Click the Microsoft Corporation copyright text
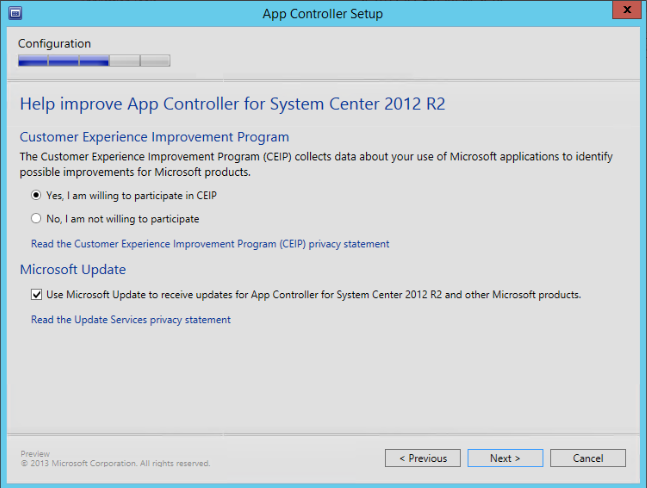The height and width of the screenshot is (488, 647). (x=115, y=463)
